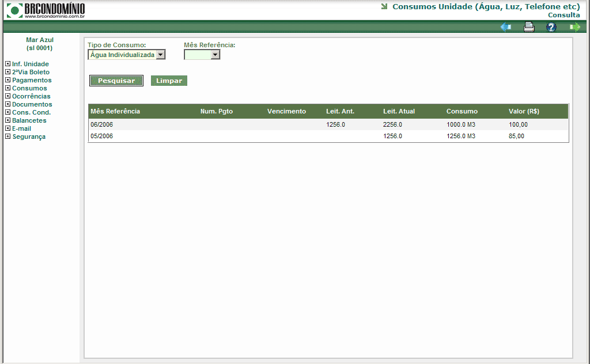
Task: Click the Valor (R$) column header
Action: pos(524,111)
